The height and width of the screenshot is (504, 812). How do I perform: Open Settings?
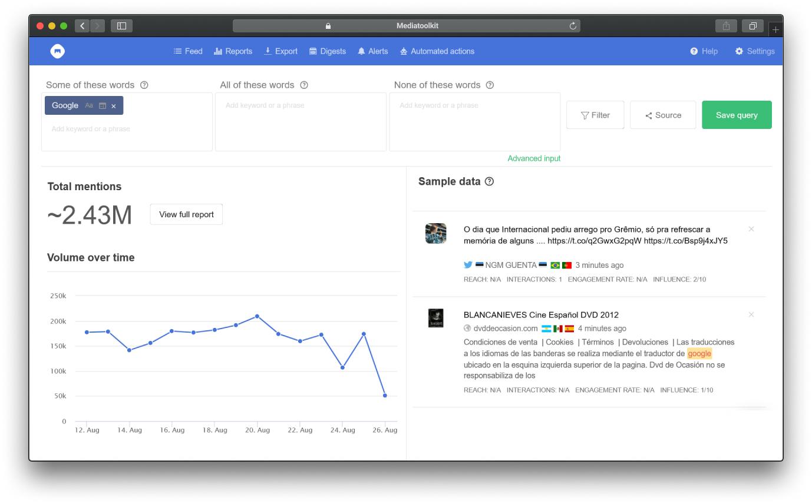[755, 51]
